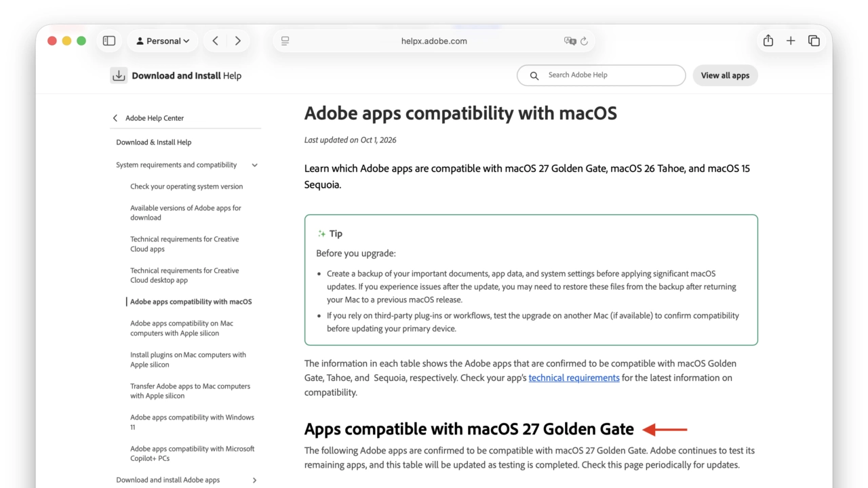The image size is (868, 488).
Task: Open Transfer Adobe apps to Mac computers
Action: [190, 391]
